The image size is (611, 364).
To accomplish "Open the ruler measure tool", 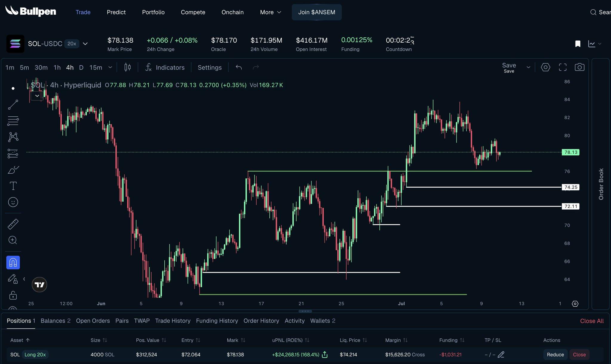I will tap(13, 224).
